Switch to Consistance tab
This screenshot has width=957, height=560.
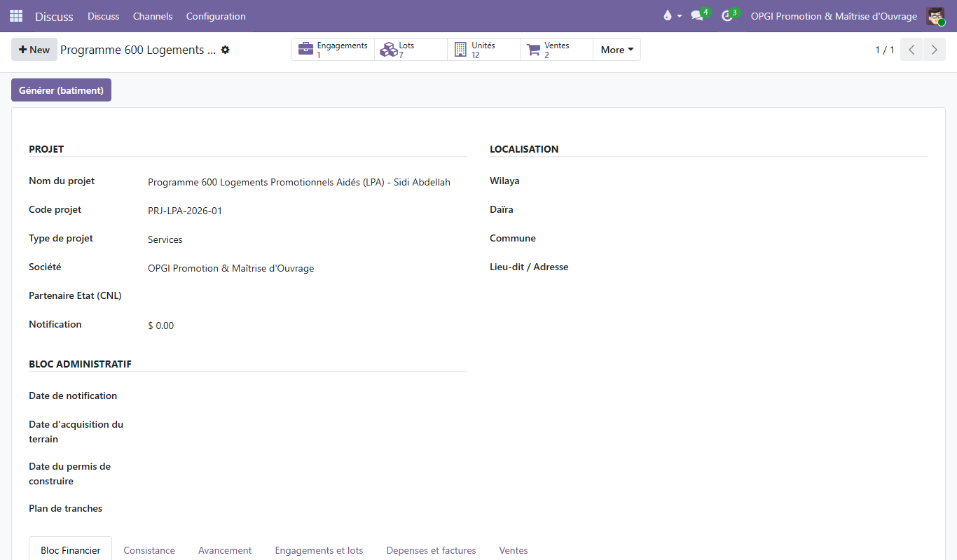click(149, 550)
